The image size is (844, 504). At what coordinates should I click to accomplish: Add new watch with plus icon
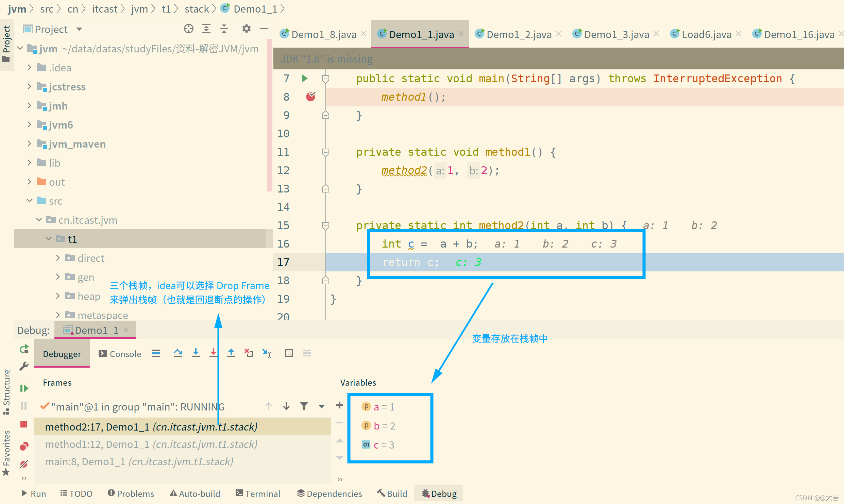coord(340,405)
